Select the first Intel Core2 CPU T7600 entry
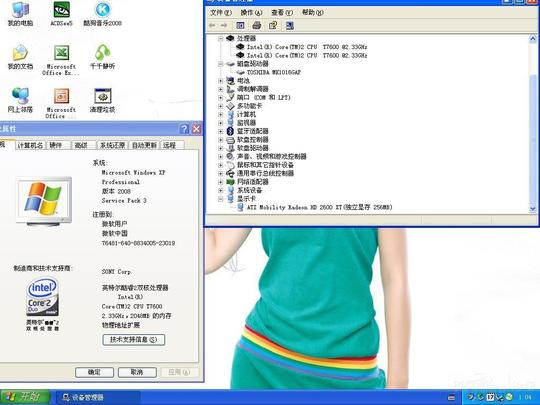The height and width of the screenshot is (405, 540). pyautogui.click(x=307, y=47)
